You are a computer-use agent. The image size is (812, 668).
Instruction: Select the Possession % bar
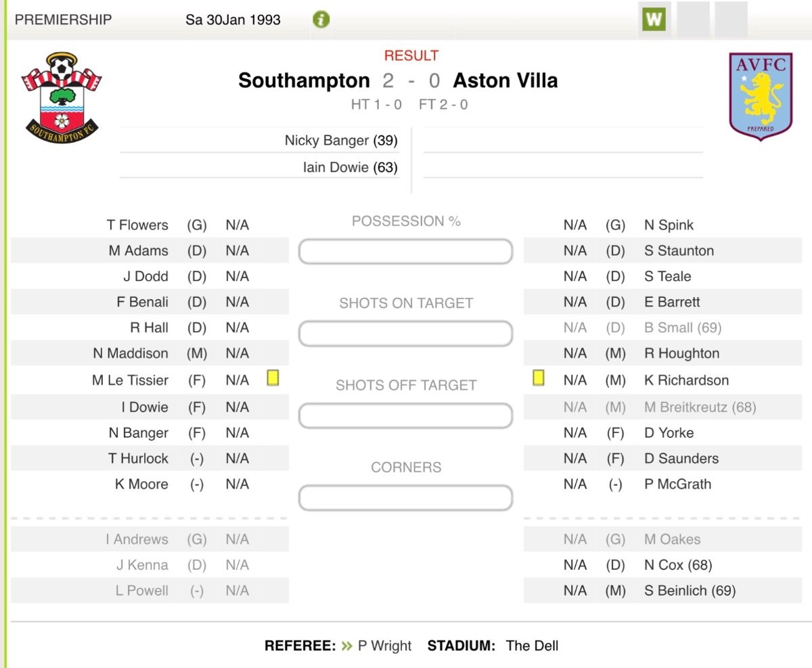pyautogui.click(x=405, y=252)
